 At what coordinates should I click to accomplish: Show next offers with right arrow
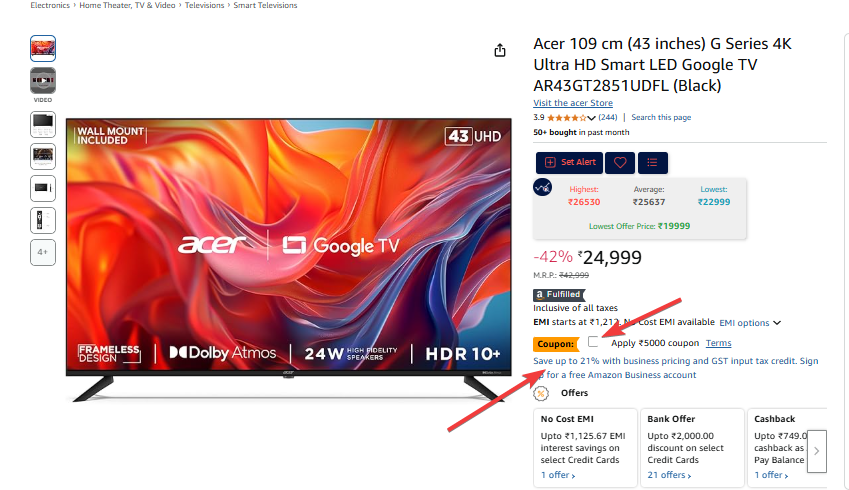point(817,451)
